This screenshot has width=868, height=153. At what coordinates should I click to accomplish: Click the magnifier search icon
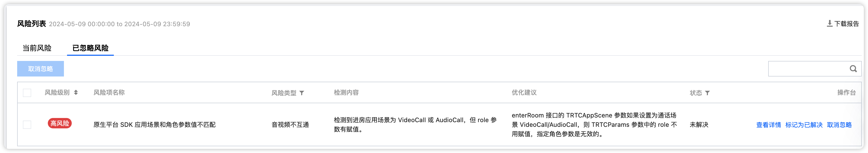pyautogui.click(x=853, y=69)
